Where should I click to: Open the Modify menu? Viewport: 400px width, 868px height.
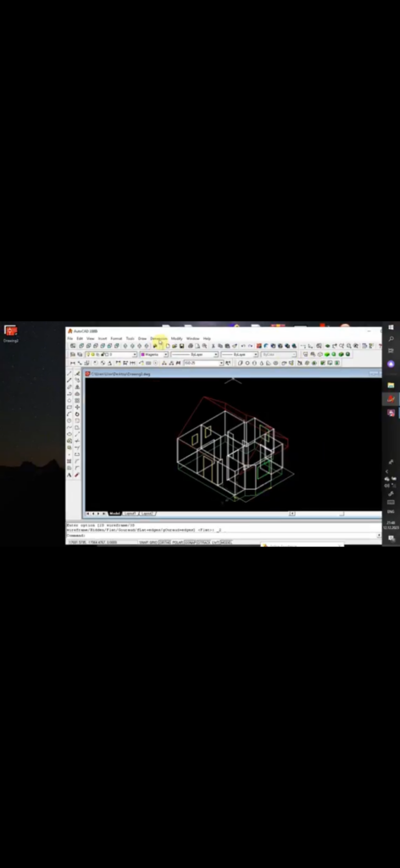click(176, 338)
